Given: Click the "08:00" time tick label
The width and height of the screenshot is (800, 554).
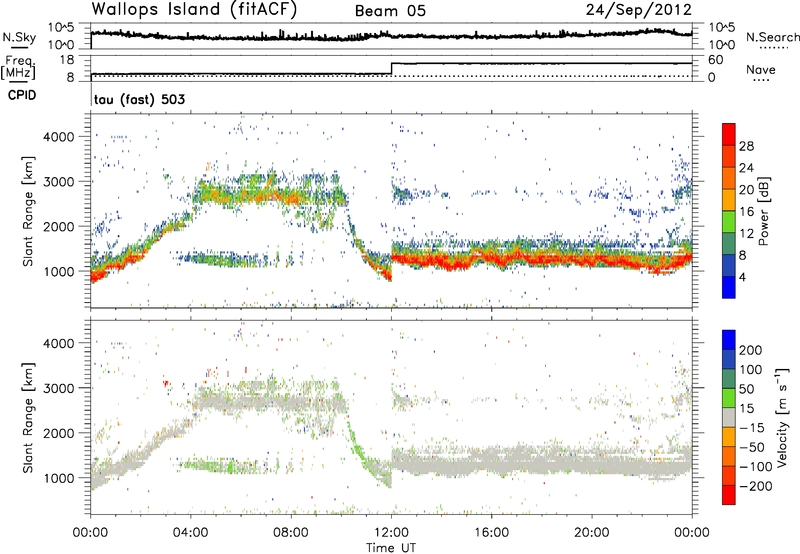Looking at the screenshot, I should pos(290,533).
